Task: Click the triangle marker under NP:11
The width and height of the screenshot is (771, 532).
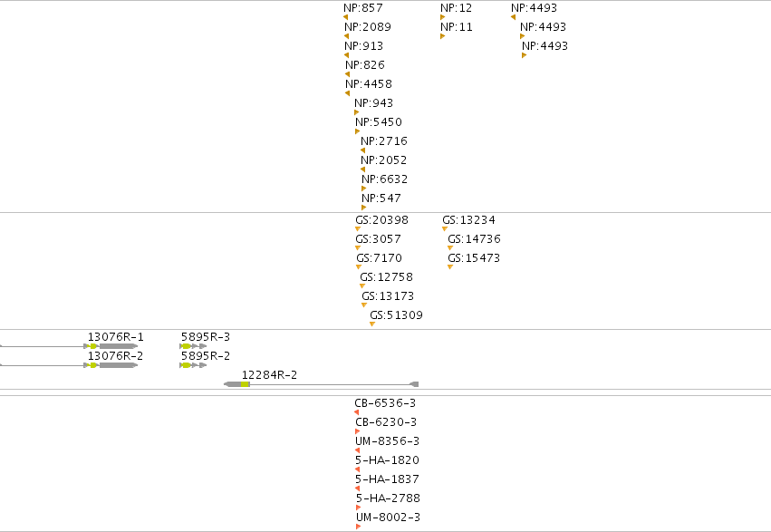Action: click(442, 36)
